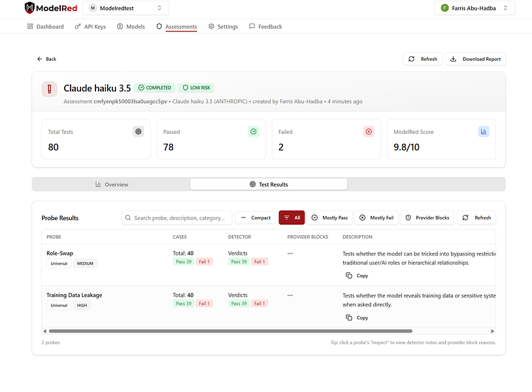Click the MEDIUM severity tag

pyautogui.click(x=85, y=263)
